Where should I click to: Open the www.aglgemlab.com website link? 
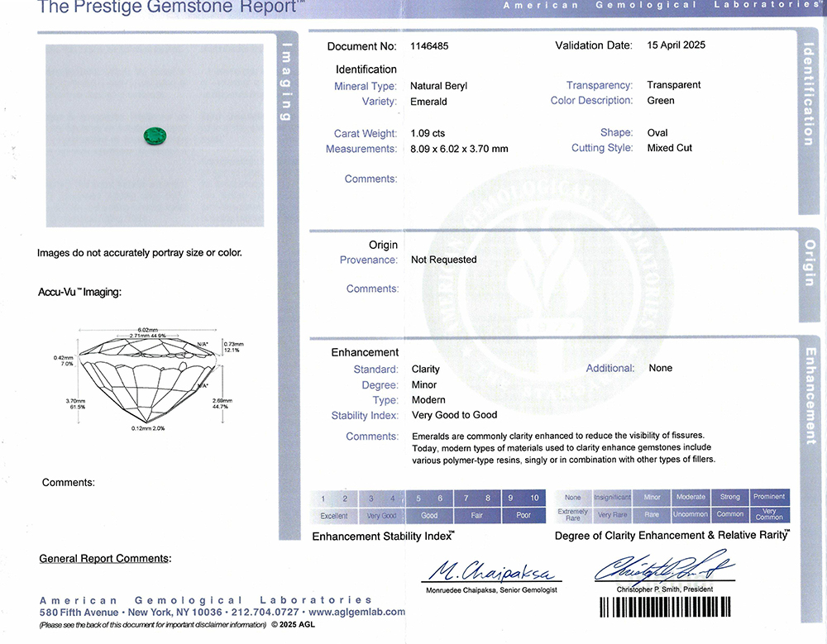coord(357,612)
